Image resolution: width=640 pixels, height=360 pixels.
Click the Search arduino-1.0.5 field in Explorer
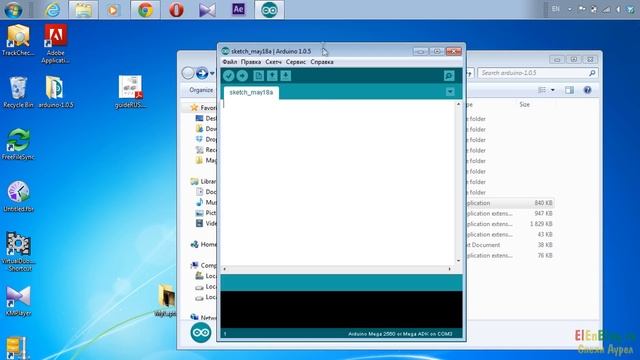point(537,73)
